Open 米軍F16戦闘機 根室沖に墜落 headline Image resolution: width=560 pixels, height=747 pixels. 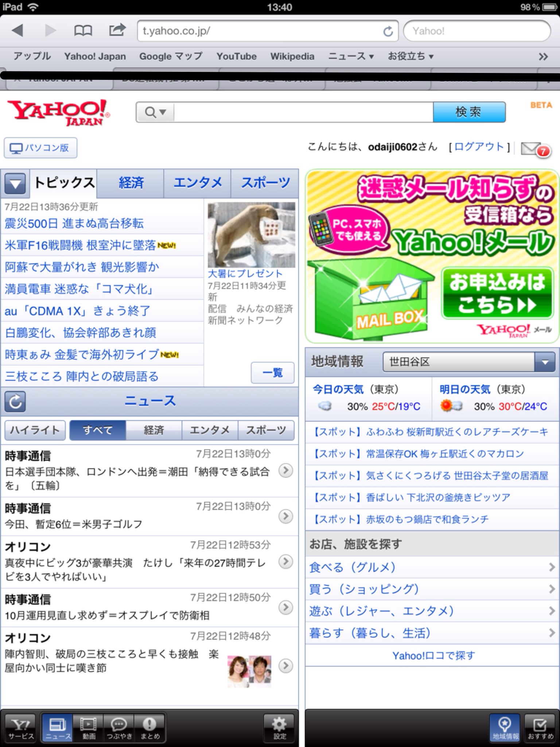click(x=80, y=245)
